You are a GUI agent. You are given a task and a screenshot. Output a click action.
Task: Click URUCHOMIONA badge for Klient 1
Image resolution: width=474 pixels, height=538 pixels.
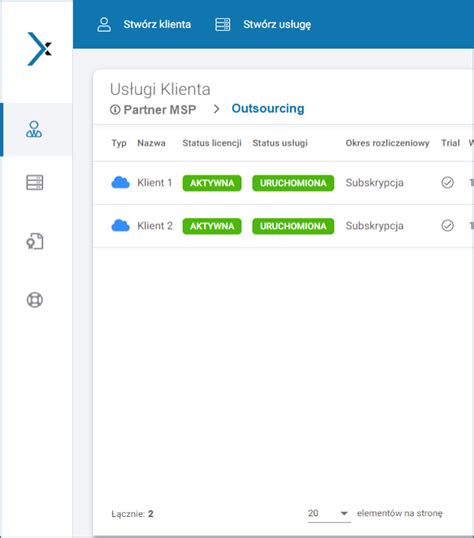pos(293,183)
